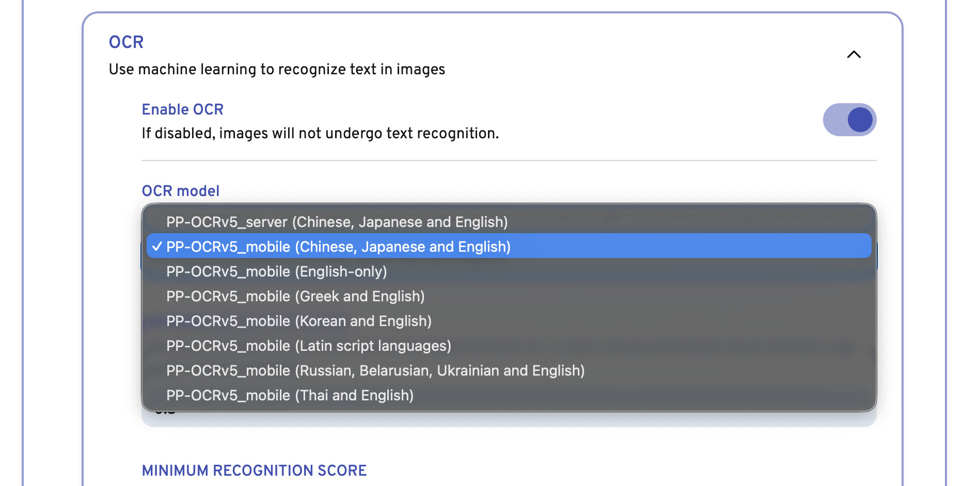Screen dimensions: 980x486
Task: Click the "Use machine learning" description text
Action: click(277, 69)
